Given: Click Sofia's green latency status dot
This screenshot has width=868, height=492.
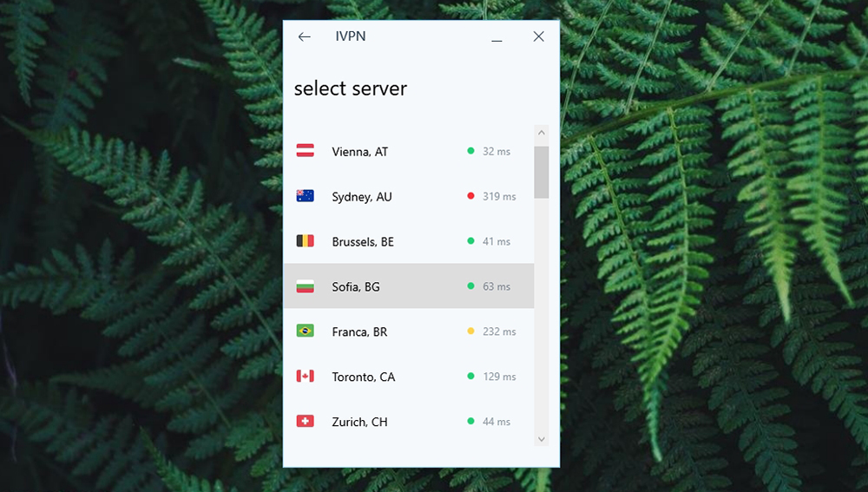Looking at the screenshot, I should [x=470, y=286].
